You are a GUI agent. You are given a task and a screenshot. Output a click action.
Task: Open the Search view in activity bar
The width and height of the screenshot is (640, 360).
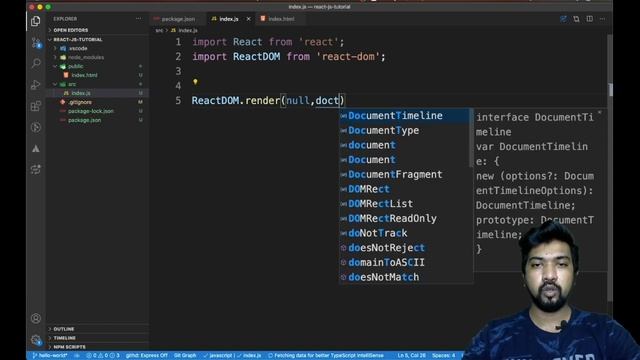coord(36,63)
